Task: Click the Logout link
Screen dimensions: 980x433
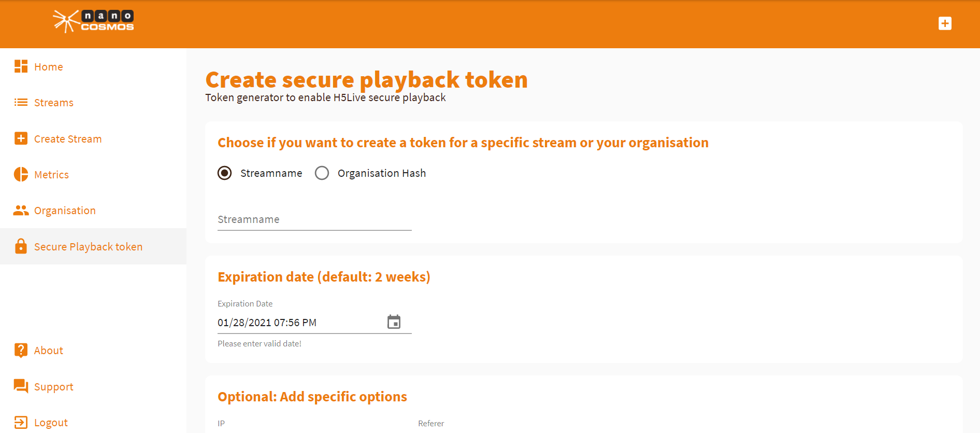Action: click(51, 423)
